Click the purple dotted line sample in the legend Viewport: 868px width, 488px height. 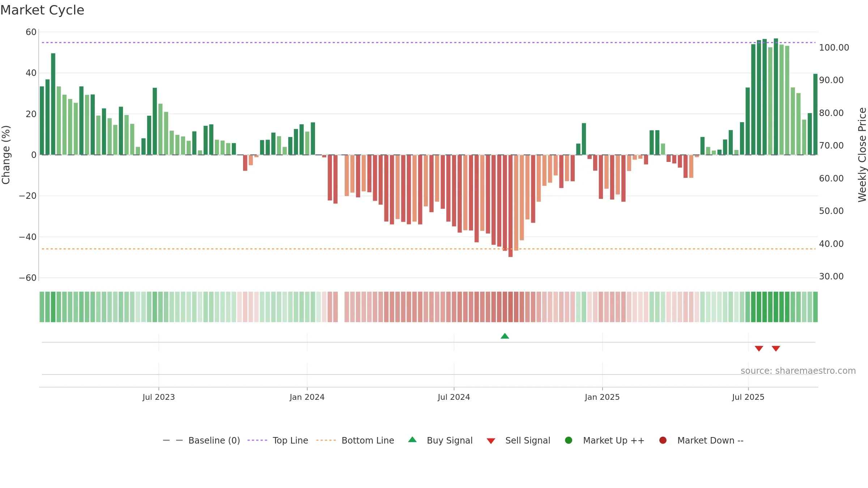pyautogui.click(x=257, y=440)
